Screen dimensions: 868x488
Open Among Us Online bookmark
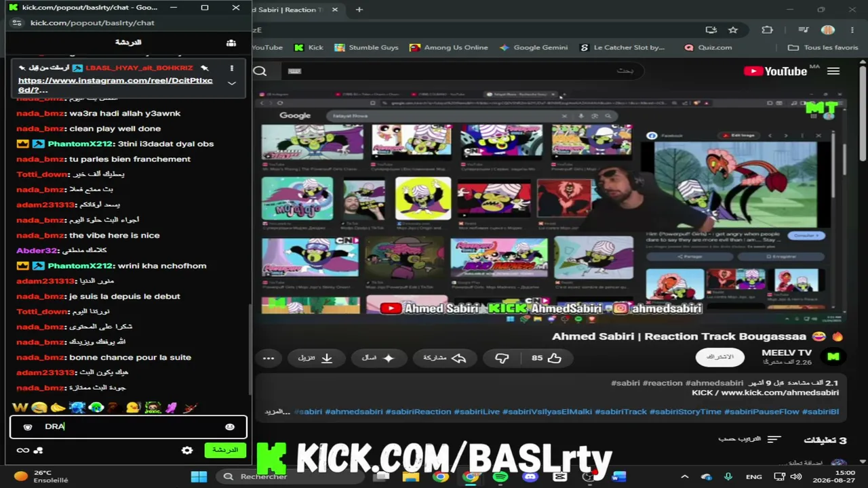pyautogui.click(x=449, y=47)
